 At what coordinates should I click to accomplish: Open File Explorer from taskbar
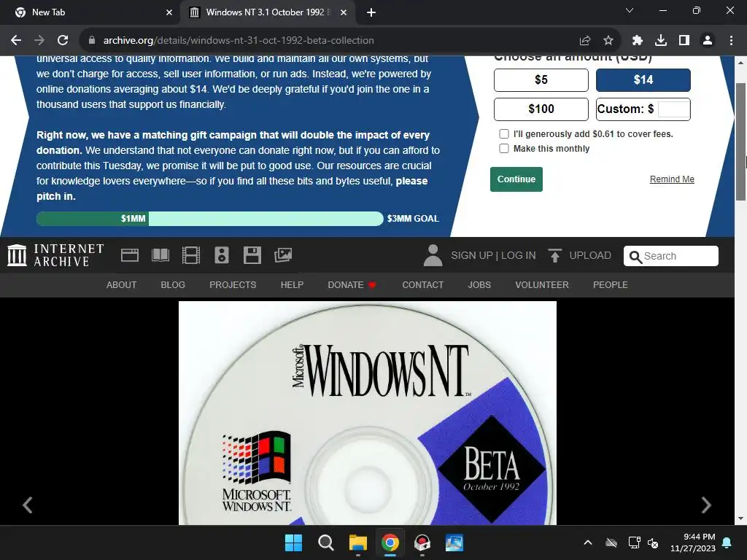(x=357, y=542)
